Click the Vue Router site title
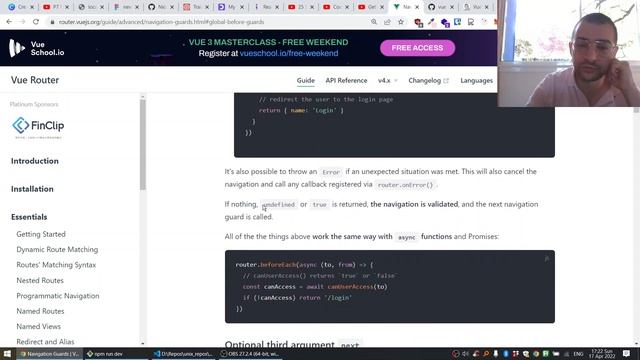This screenshot has height=360, width=640. (35, 80)
